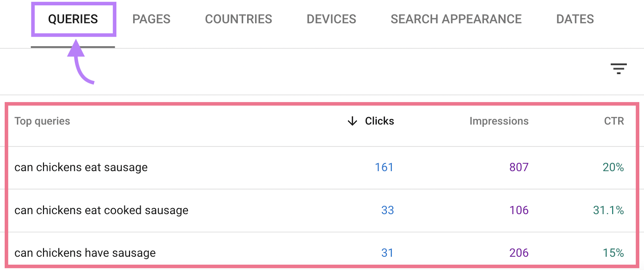Select query 'can chickens eat sausage'
Screen dimensions: 644x270
81,167
